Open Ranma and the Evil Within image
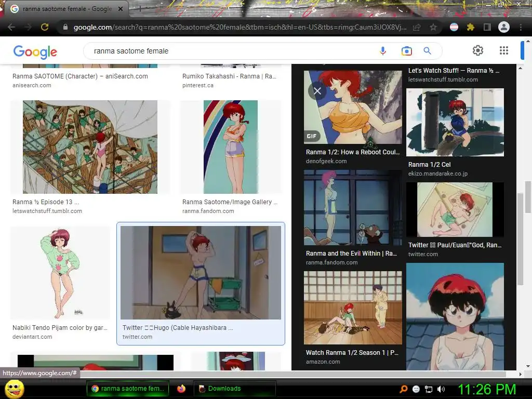This screenshot has width=532, height=399. pyautogui.click(x=353, y=207)
